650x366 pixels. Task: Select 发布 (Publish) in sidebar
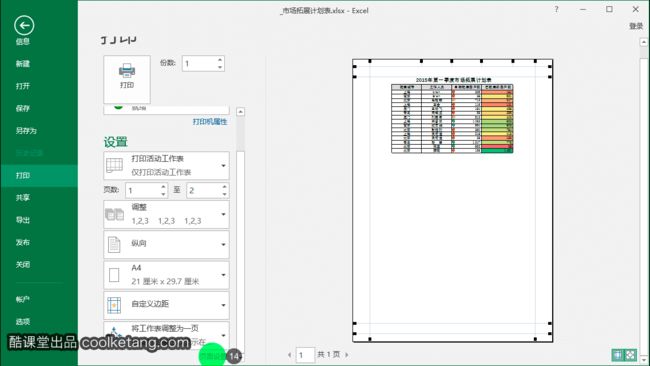tap(22, 242)
